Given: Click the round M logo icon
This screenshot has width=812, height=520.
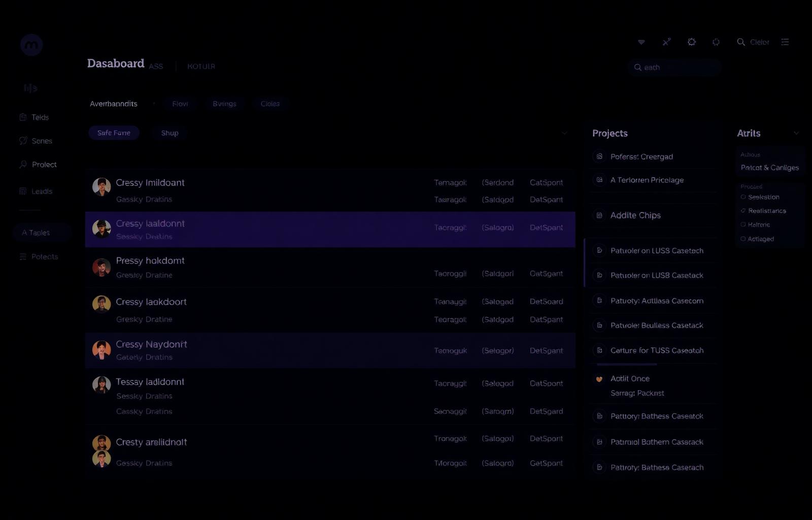Looking at the screenshot, I should 31,45.
